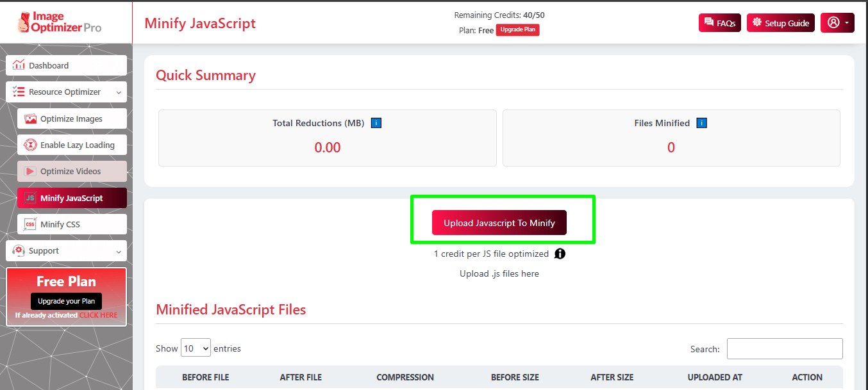Click Upgrade your Plan black button
The height and width of the screenshot is (390, 868).
[66, 301]
